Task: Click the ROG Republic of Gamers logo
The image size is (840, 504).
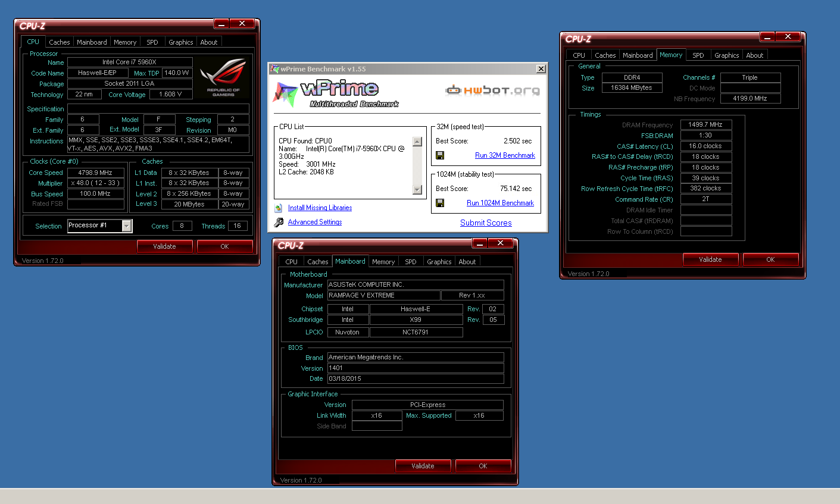Action: (x=223, y=77)
